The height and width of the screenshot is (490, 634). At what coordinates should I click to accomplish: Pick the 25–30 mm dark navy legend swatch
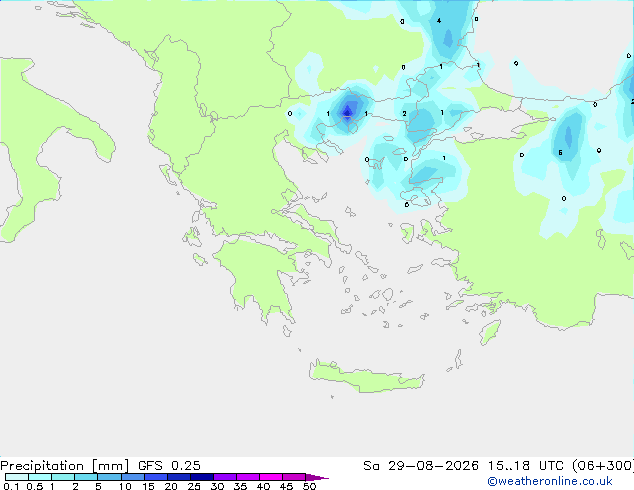click(202, 477)
